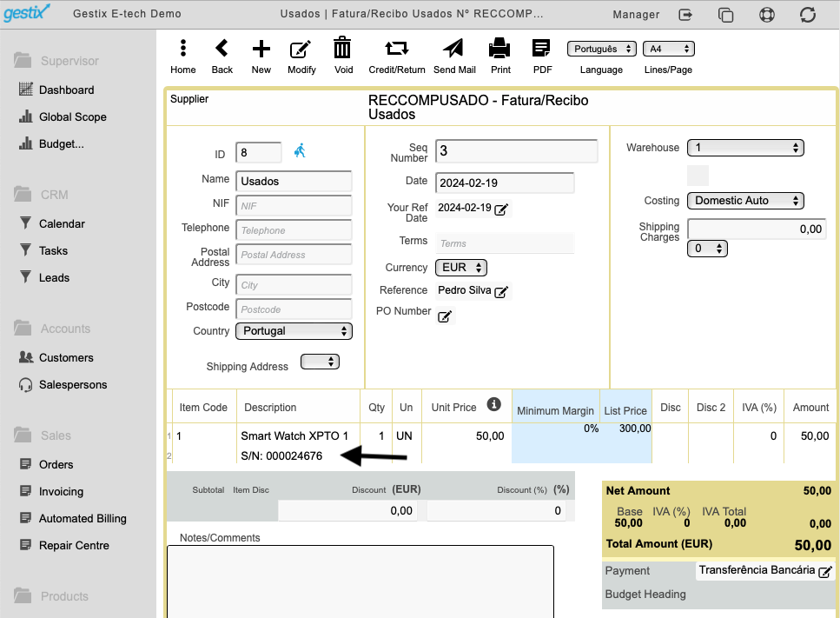Print the document with printer icon

499,48
